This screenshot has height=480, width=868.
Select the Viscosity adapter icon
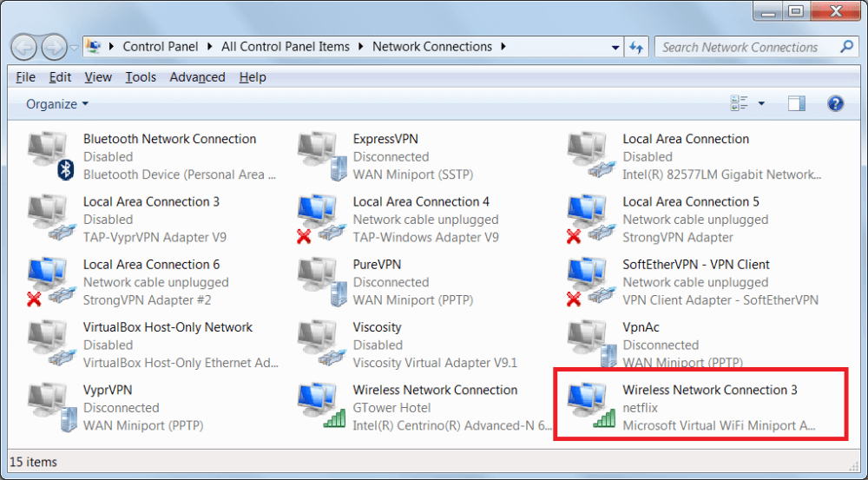tap(322, 344)
